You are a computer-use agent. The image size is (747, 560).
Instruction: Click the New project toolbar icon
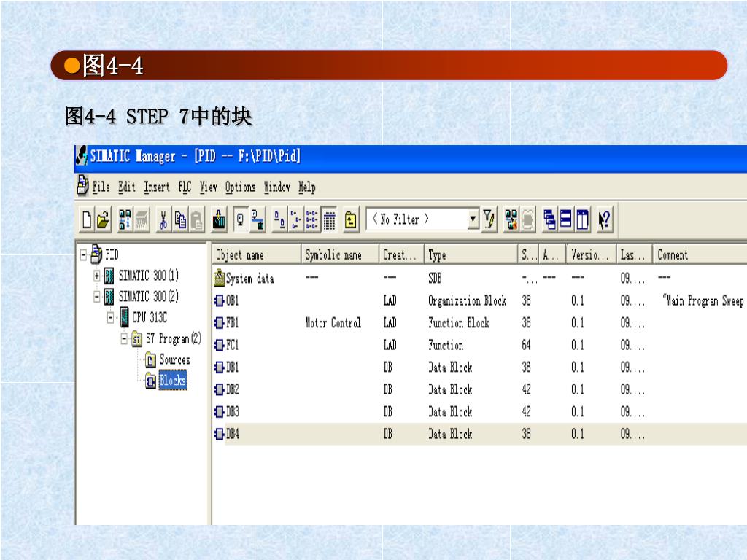click(x=87, y=220)
